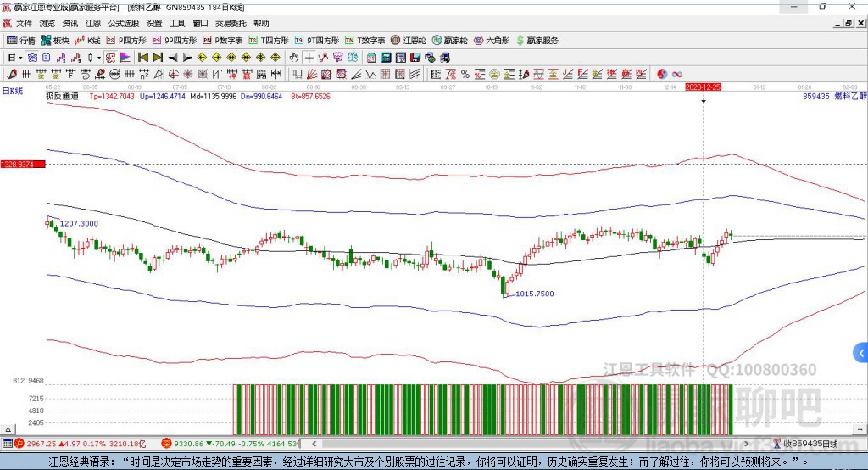Expand the blue arrow panel on right edge
This screenshot has width=868, height=470.
[861, 352]
